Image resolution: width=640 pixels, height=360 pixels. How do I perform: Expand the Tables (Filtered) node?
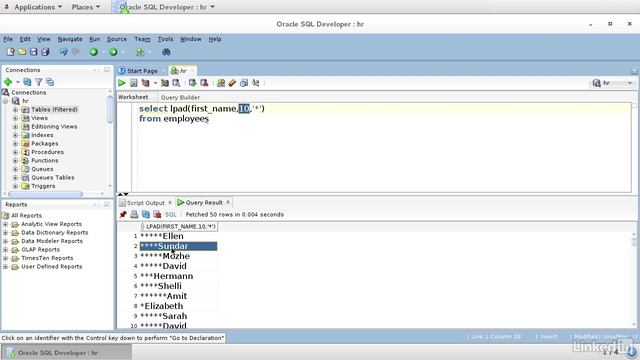(x=16, y=109)
